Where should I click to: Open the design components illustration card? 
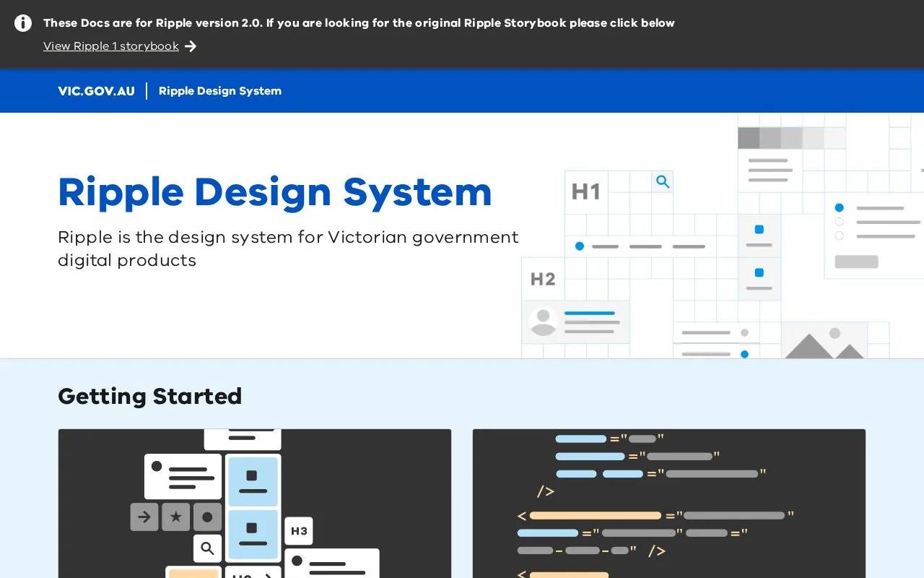pos(255,504)
